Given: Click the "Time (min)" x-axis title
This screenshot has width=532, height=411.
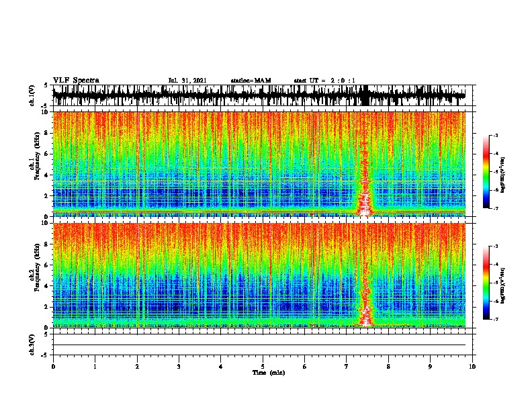Looking at the screenshot, I should [269, 373].
